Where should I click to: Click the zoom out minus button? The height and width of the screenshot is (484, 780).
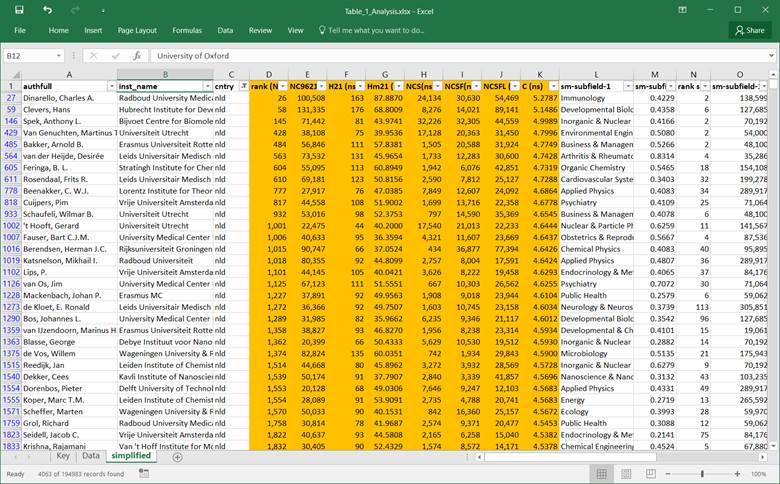pos(668,474)
